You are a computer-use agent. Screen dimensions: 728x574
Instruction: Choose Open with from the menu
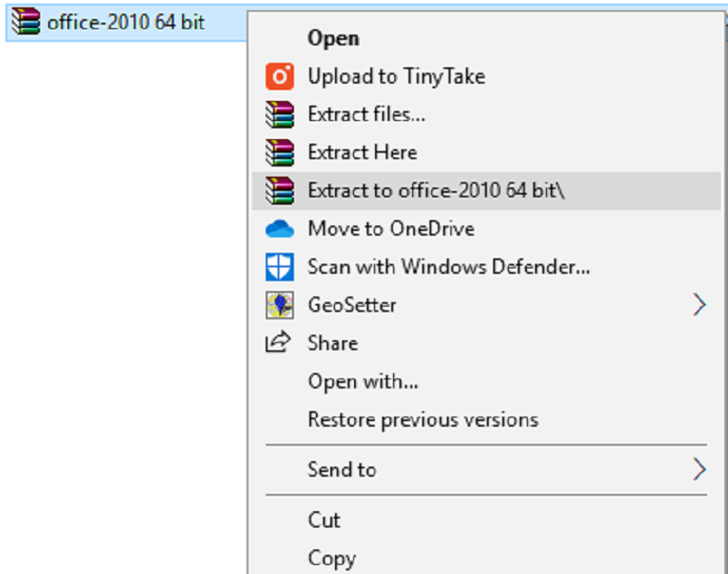pos(362,381)
